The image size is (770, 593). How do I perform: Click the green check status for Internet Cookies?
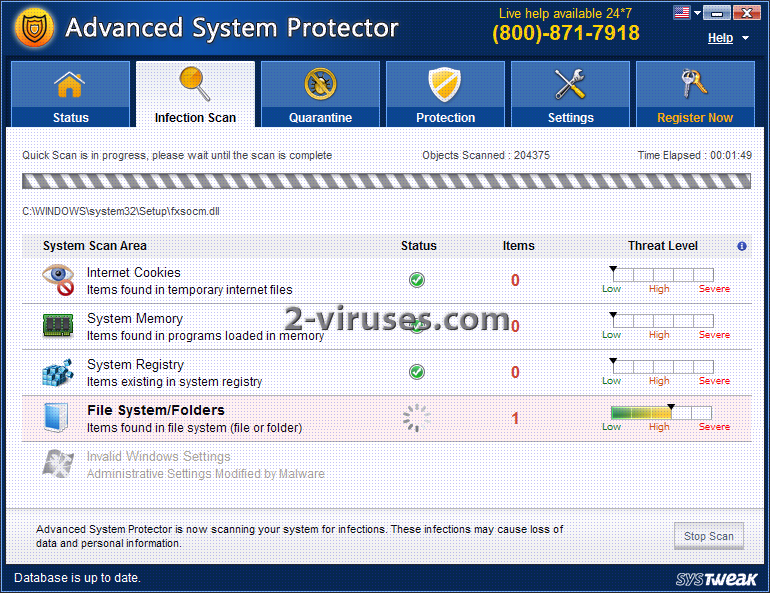417,280
